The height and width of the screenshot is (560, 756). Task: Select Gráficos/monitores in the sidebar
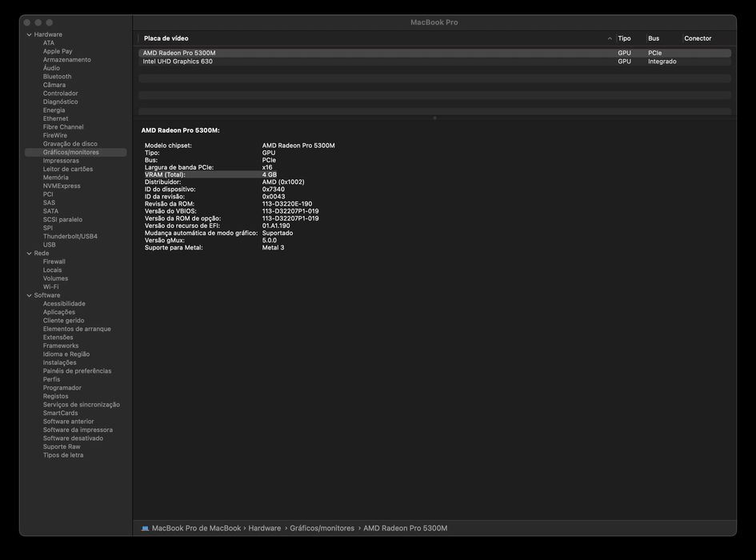[x=76, y=153]
